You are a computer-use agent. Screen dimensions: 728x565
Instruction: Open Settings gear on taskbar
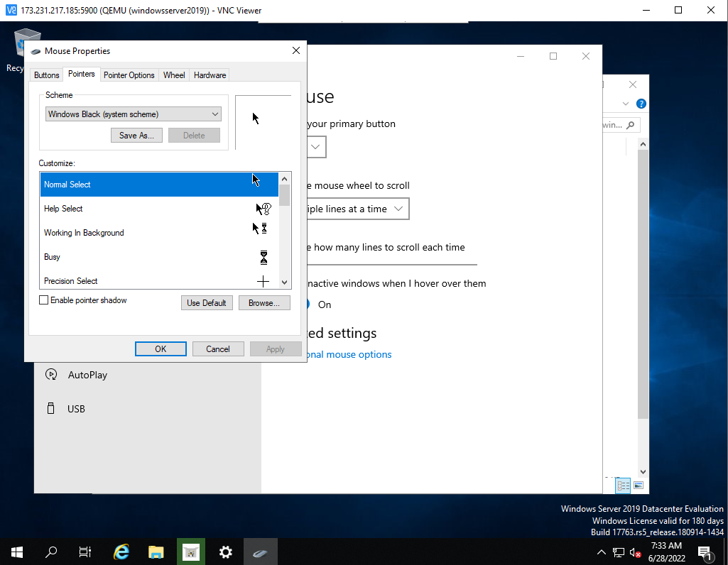pos(226,552)
